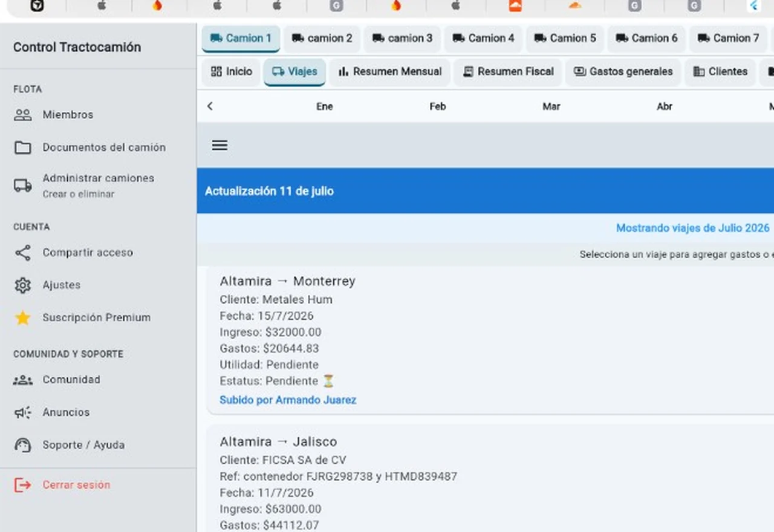The width and height of the screenshot is (774, 532).
Task: Click Ingreso: $32000.00 value
Action: 270,332
